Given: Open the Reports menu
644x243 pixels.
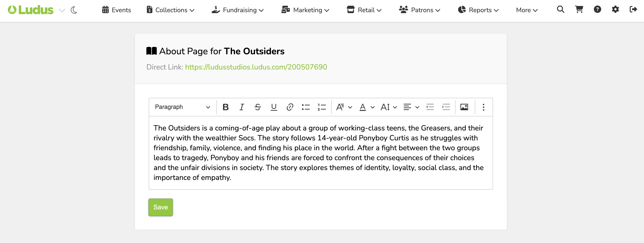Looking at the screenshot, I should pyautogui.click(x=478, y=10).
